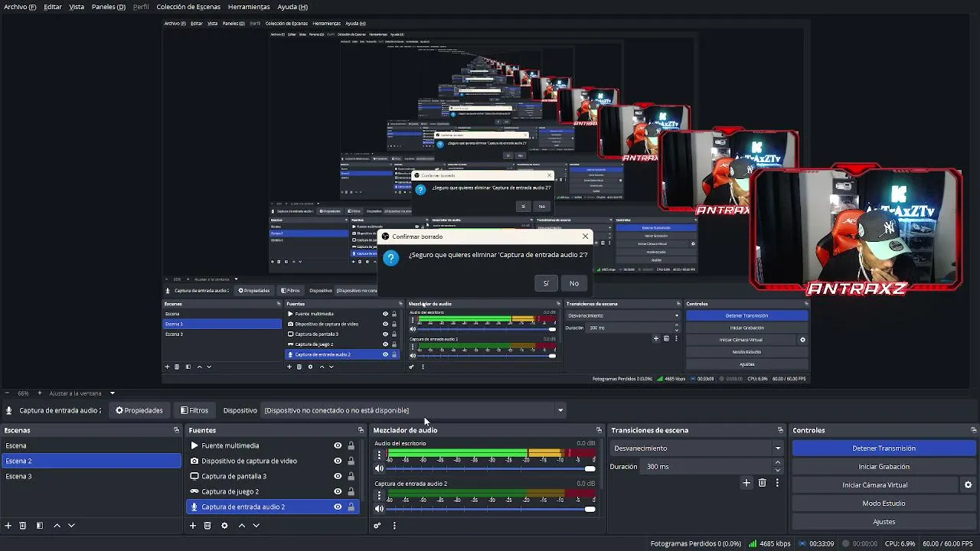Image resolution: width=980 pixels, height=551 pixels.
Task: Remove the selected scene using trash icon
Action: [23, 526]
